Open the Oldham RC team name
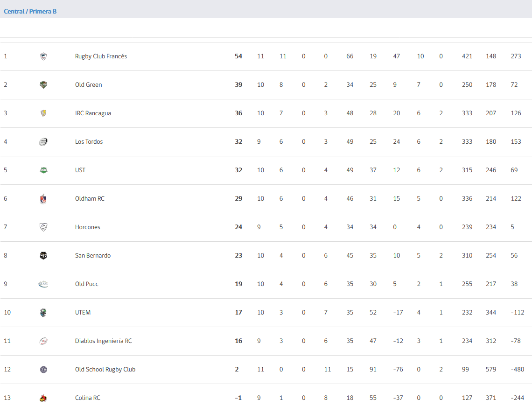This screenshot has width=532, height=406. point(90,199)
